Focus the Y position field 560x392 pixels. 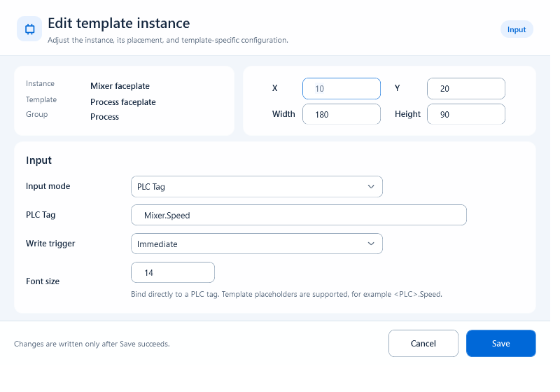pyautogui.click(x=465, y=88)
